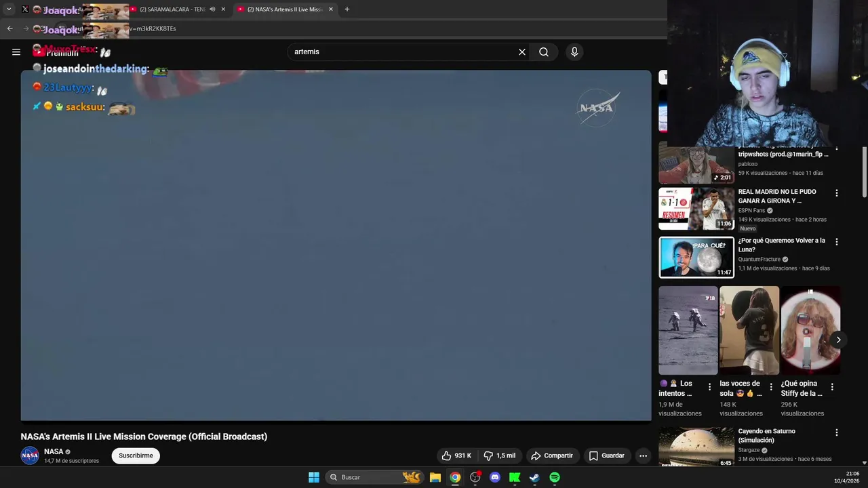Open the QuantumFracture moon video thumbnail
868x488 pixels.
pyautogui.click(x=696, y=258)
